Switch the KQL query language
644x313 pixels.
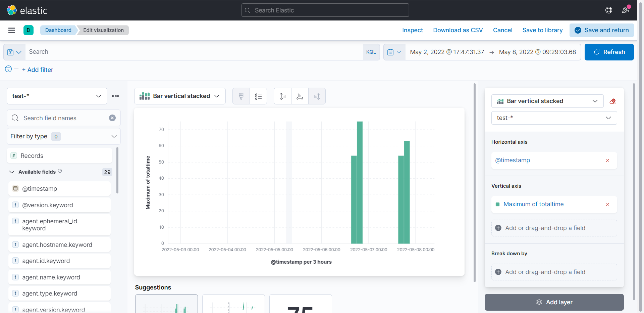pyautogui.click(x=371, y=52)
